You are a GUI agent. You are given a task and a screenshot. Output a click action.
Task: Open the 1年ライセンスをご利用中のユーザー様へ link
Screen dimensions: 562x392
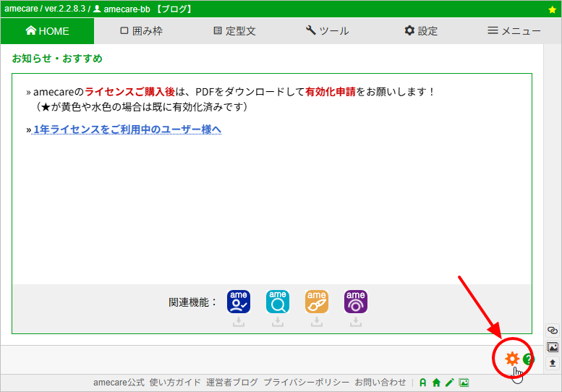point(127,129)
